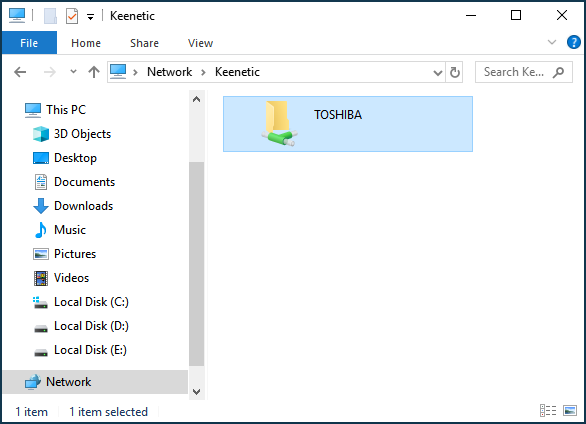Click the search magnifier icon
This screenshot has height=424, width=586.
point(559,72)
